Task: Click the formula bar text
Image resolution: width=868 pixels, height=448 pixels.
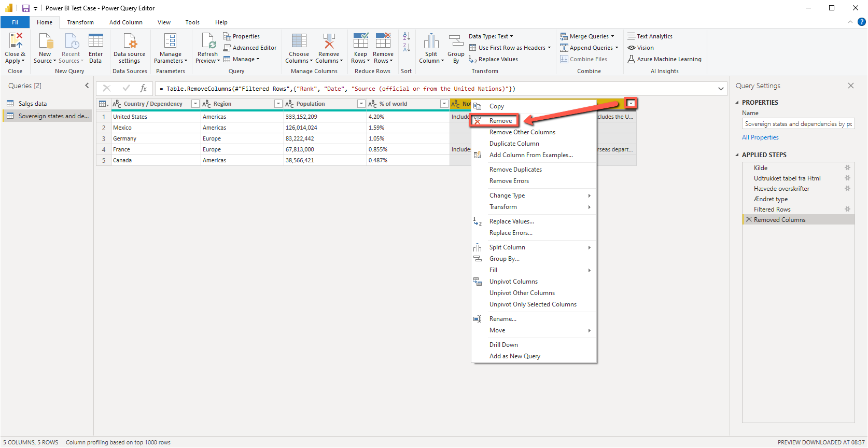Action: (x=338, y=89)
